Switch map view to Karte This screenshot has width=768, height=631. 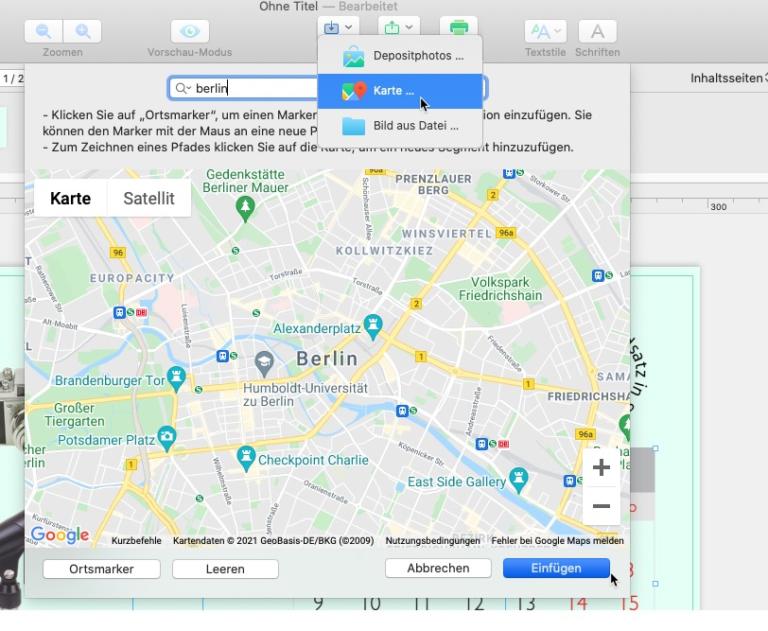pyautogui.click(x=71, y=198)
